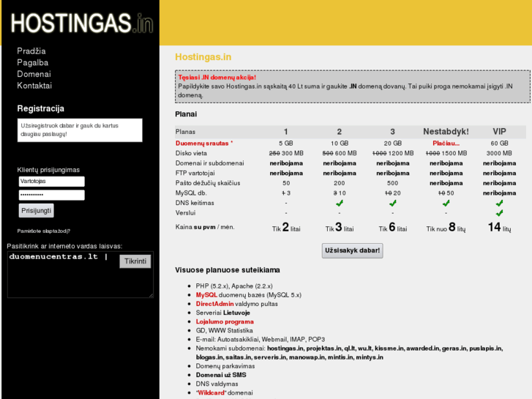The width and height of the screenshot is (532, 399).
Task: Click the 'Tik 6 litai' price
Action: (392, 227)
